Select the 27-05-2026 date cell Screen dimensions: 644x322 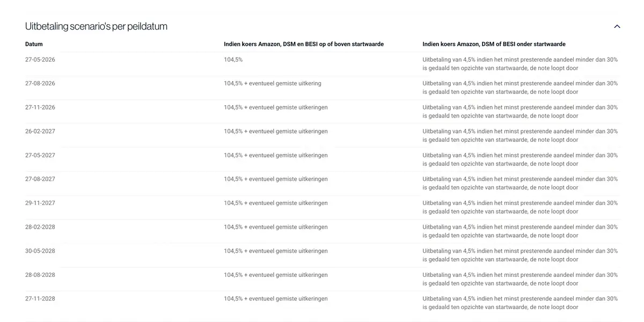pyautogui.click(x=40, y=60)
